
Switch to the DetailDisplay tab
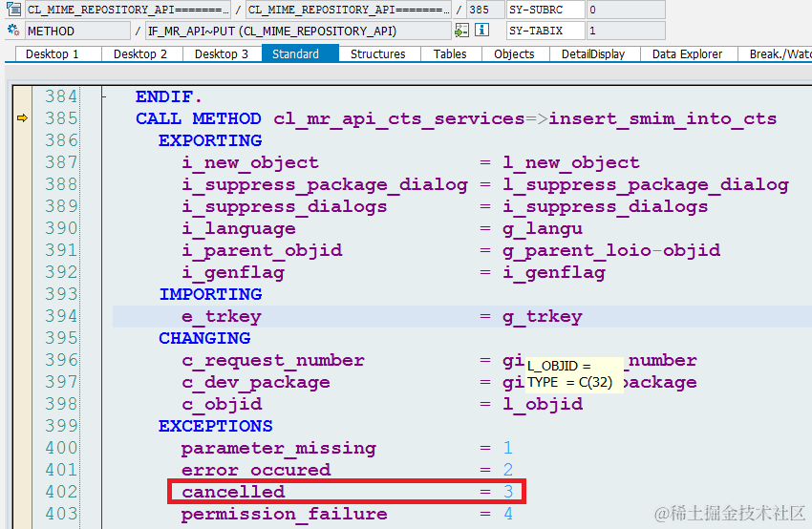click(593, 53)
